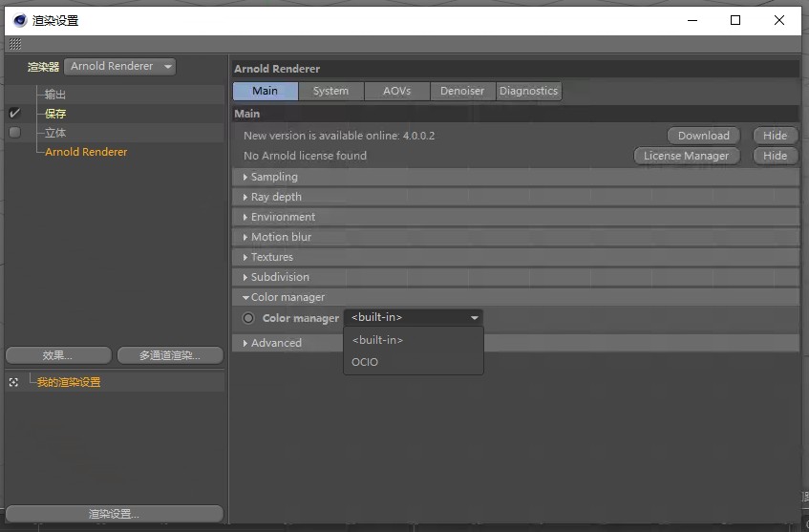Close the 渲染设置 window
Image resolution: width=809 pixels, height=532 pixels.
[779, 21]
